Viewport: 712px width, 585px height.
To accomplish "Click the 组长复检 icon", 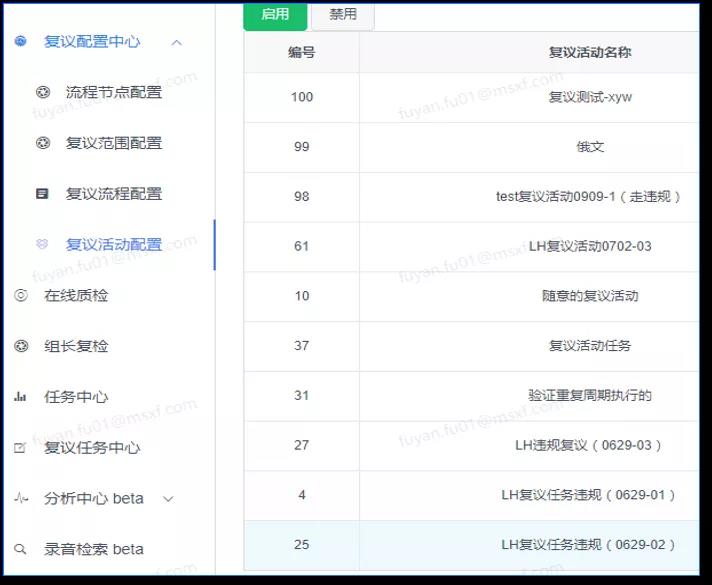I will coord(21,346).
